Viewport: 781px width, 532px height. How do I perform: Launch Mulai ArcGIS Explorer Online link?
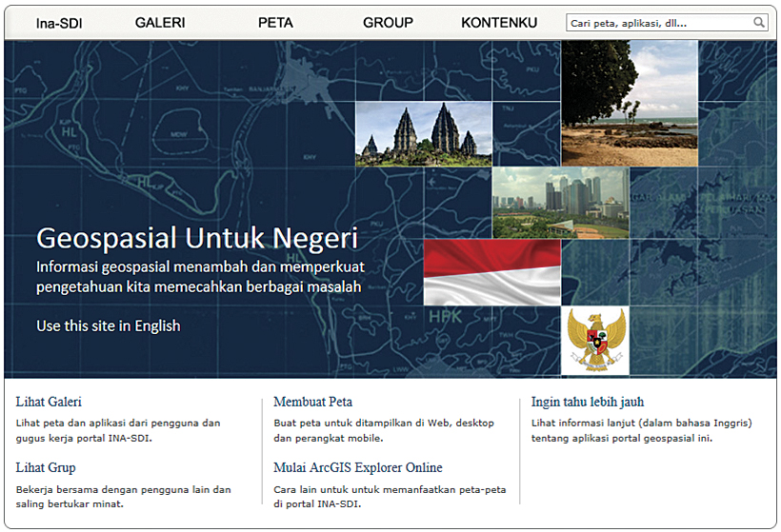point(357,467)
